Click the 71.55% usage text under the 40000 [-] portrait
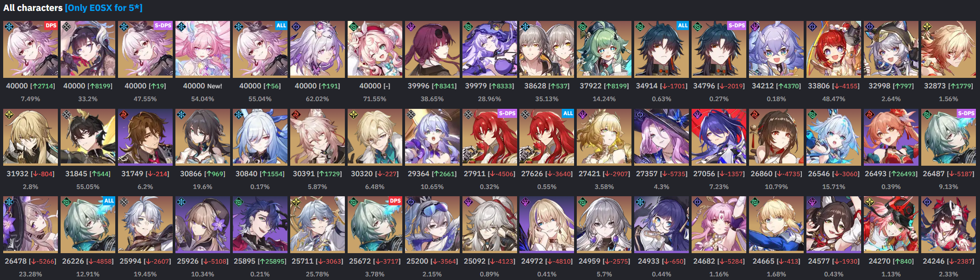This screenshot has height=280, width=980. click(x=375, y=99)
